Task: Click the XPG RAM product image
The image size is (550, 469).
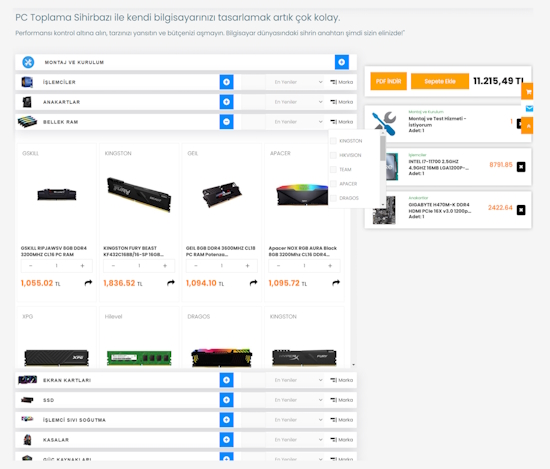Action: click(56, 358)
